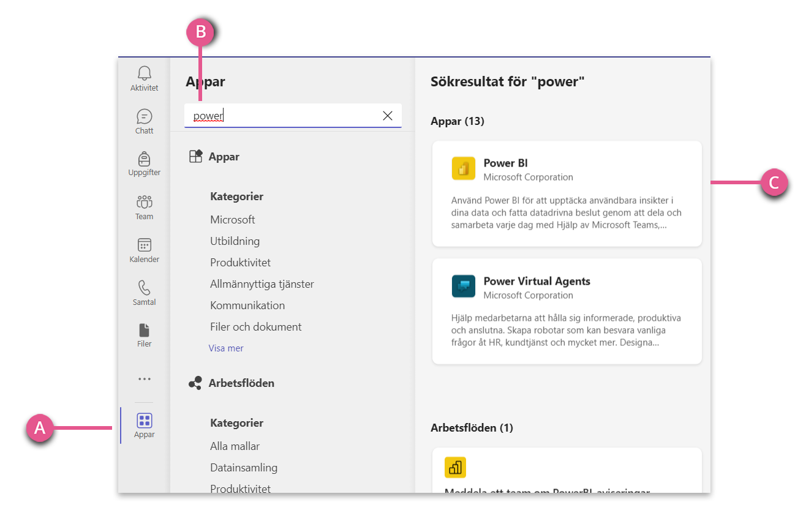The image size is (806, 532).
Task: Click the Power BI yellow app icon
Action: (464, 168)
